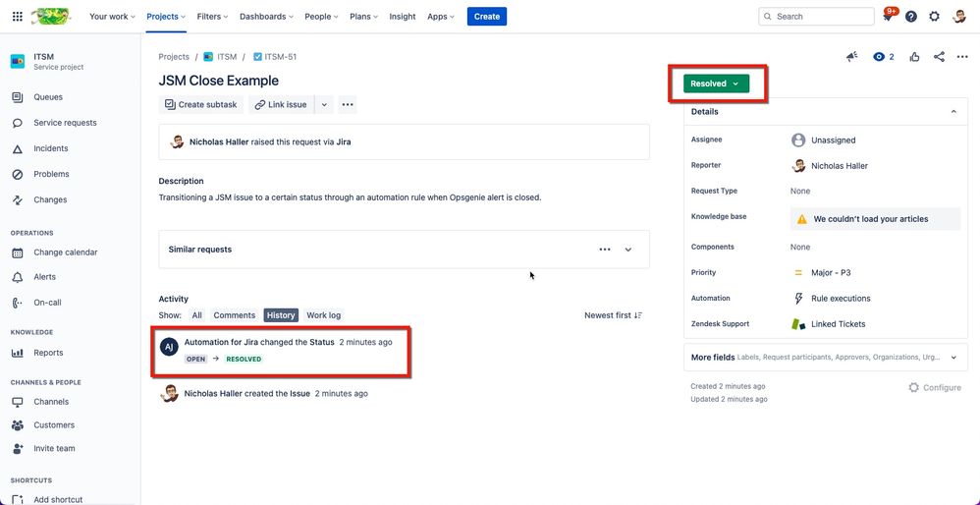The height and width of the screenshot is (505, 980).
Task: Click Invite team in sidebar
Action: 54,448
